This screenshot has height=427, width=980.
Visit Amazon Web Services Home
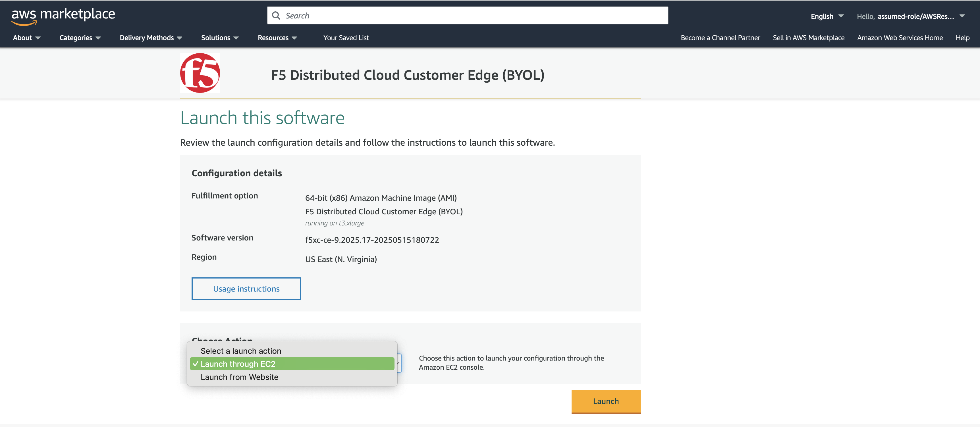(x=900, y=37)
